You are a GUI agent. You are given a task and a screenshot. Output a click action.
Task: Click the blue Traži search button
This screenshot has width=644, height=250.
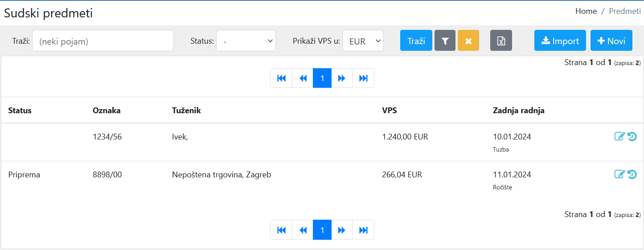click(x=416, y=41)
